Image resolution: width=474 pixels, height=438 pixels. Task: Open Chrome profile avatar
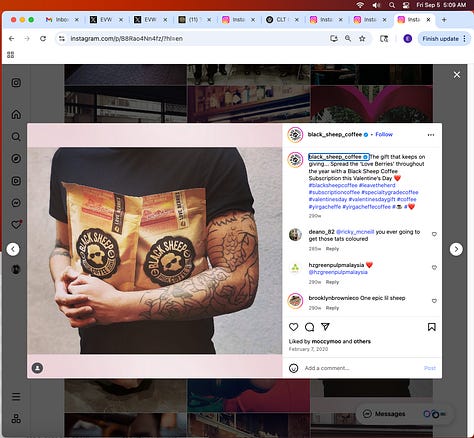click(407, 39)
